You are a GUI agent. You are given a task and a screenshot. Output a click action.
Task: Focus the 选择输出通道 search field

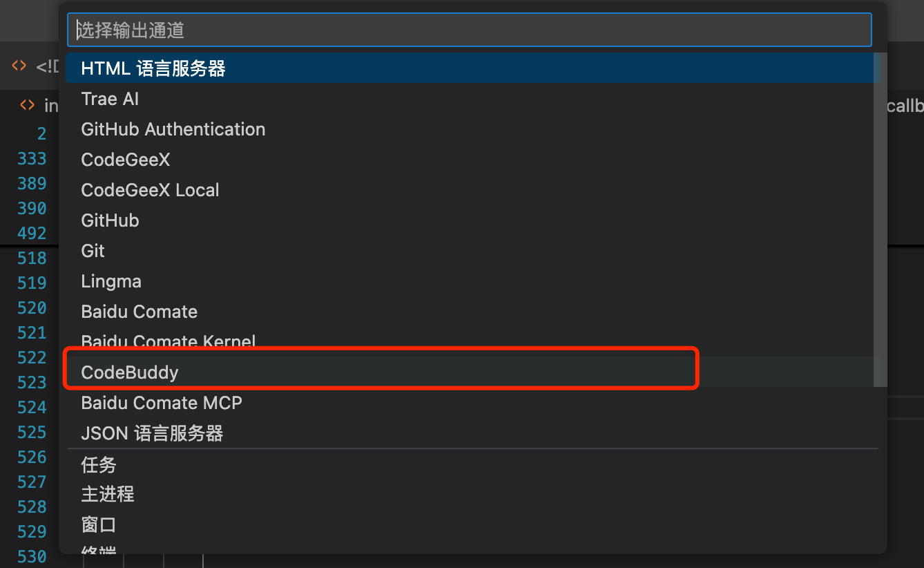click(x=469, y=30)
